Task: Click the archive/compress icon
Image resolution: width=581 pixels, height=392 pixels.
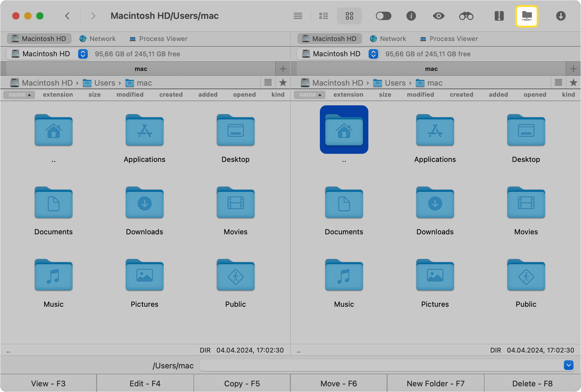Action: (498, 16)
